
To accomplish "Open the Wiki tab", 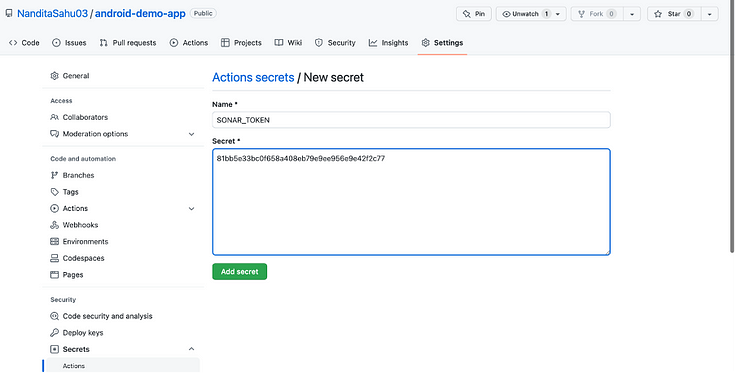I will click(288, 43).
